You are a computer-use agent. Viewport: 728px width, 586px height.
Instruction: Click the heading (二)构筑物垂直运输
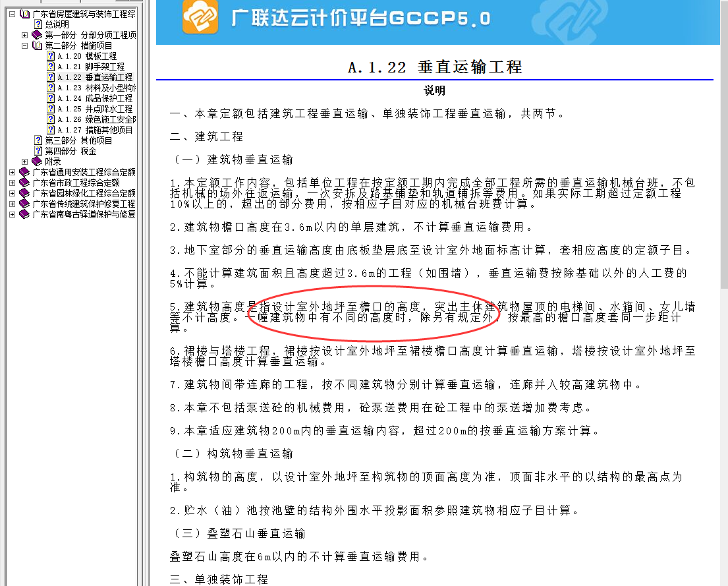(x=232, y=454)
